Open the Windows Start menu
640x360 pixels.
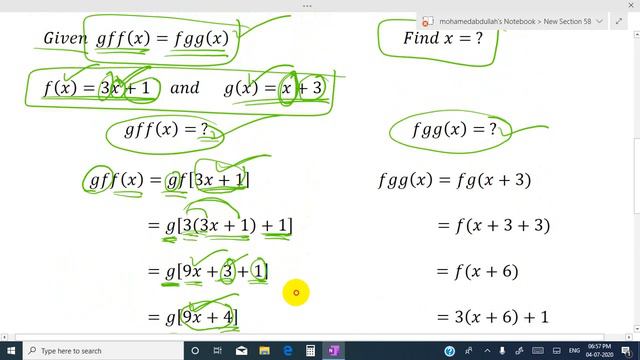click(x=11, y=351)
